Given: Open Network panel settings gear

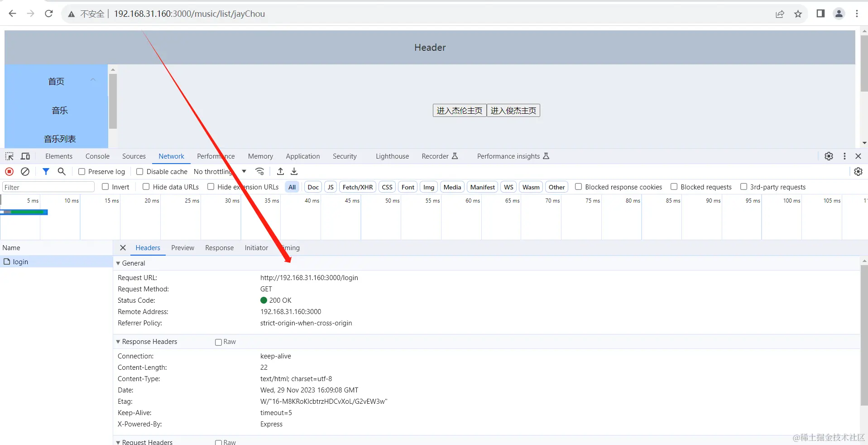Looking at the screenshot, I should point(858,172).
